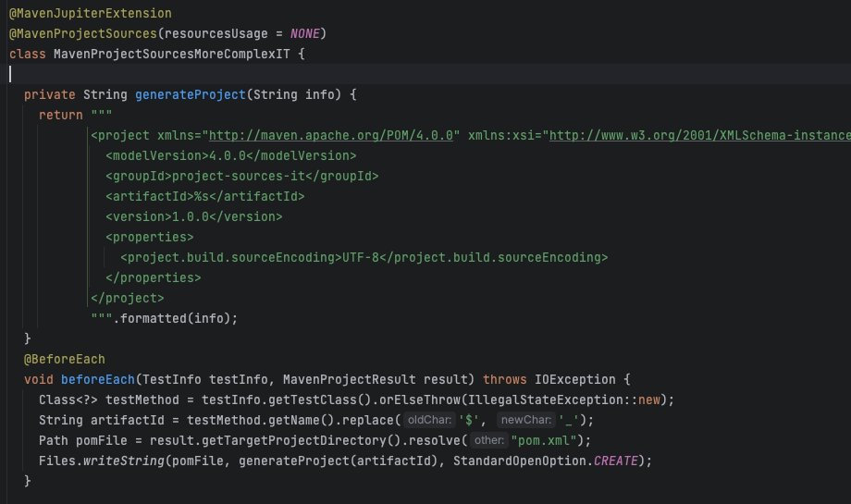Open the www.w3.org XMLSchema-instance link
851x504 pixels.
click(699, 135)
